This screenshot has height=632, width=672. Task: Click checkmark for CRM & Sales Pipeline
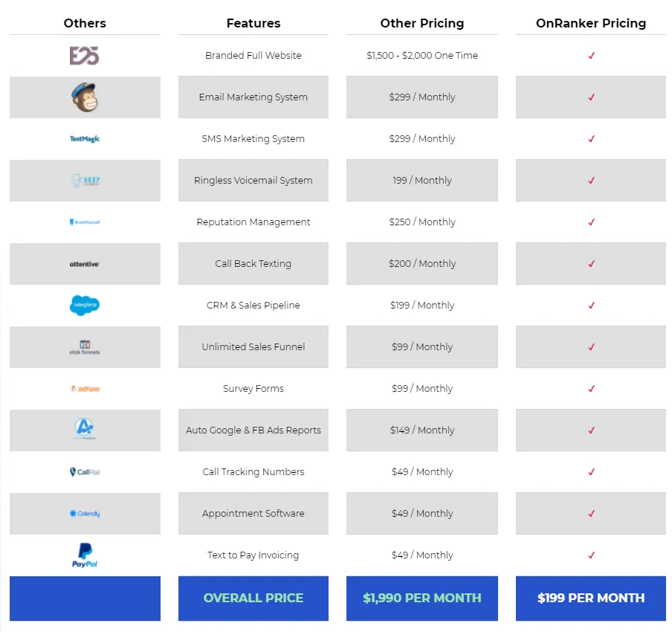(591, 305)
